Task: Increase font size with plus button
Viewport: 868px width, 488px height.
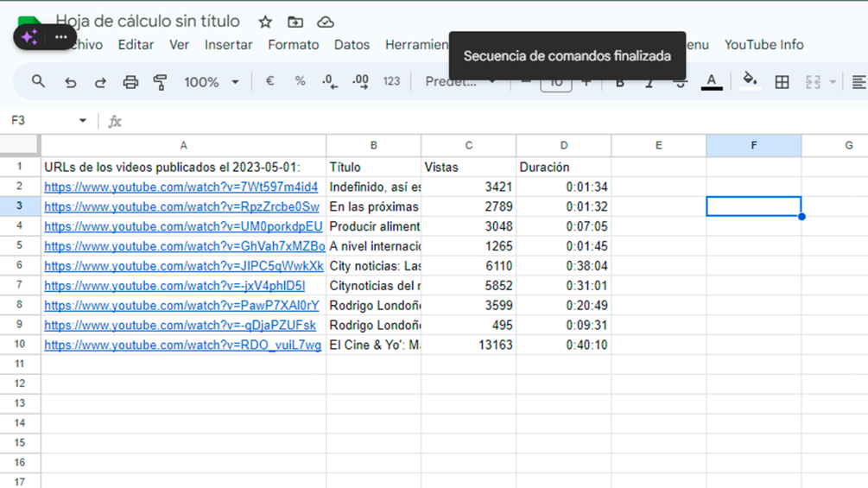Action: point(586,82)
